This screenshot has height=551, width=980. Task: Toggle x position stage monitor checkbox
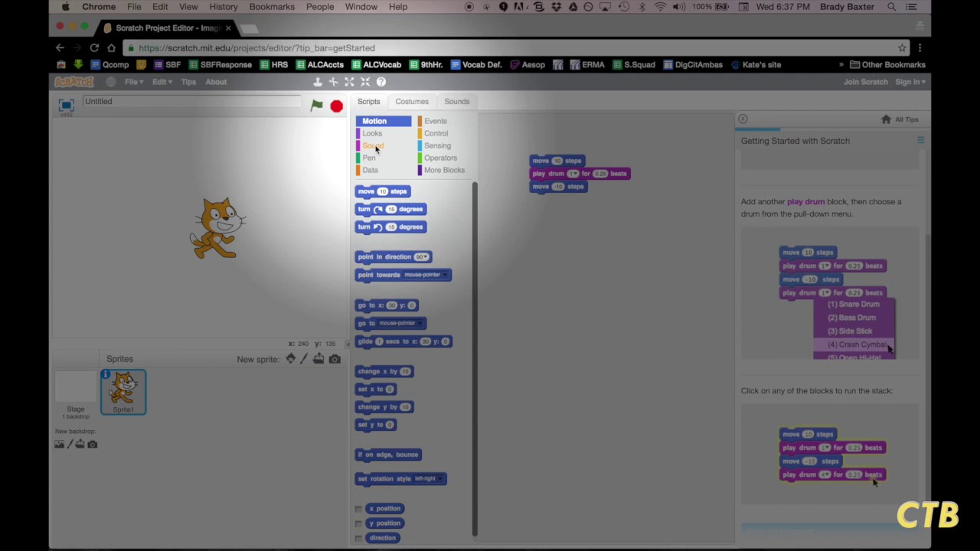point(358,509)
